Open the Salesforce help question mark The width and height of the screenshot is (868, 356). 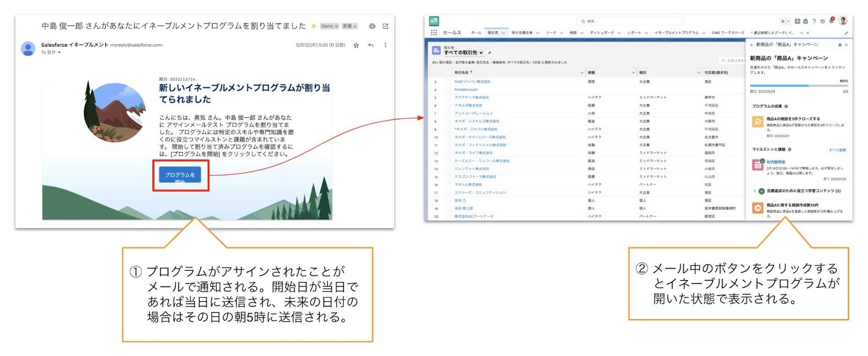[x=814, y=21]
